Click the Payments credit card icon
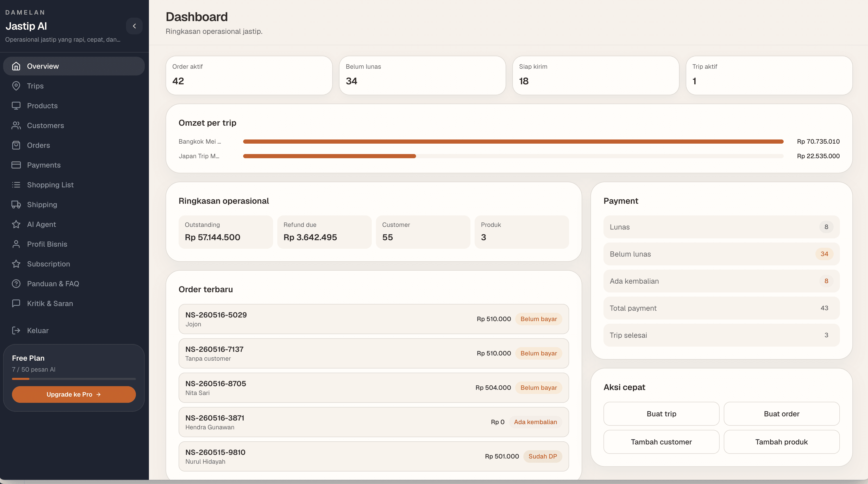This screenshot has width=868, height=484. pyautogui.click(x=16, y=165)
